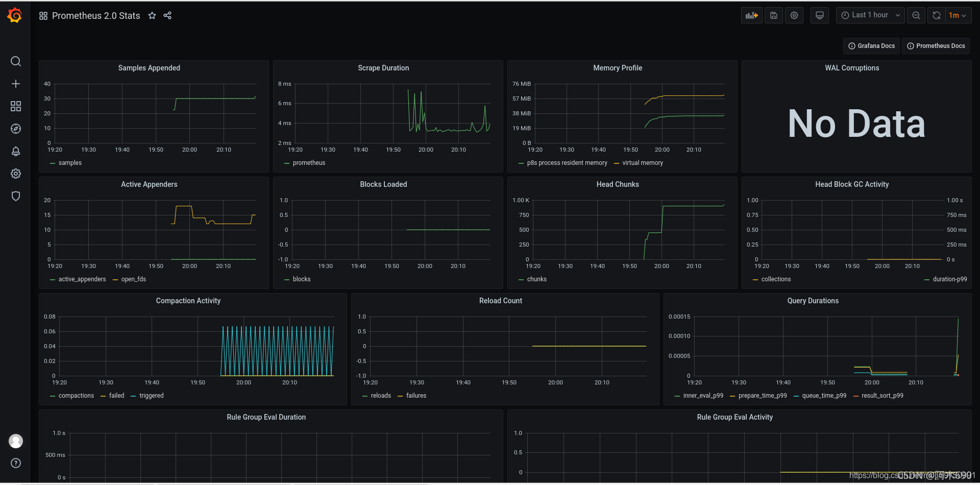Viewport: 980px width, 485px height.
Task: Open the 1m refresh interval dropdown
Action: pos(958,15)
